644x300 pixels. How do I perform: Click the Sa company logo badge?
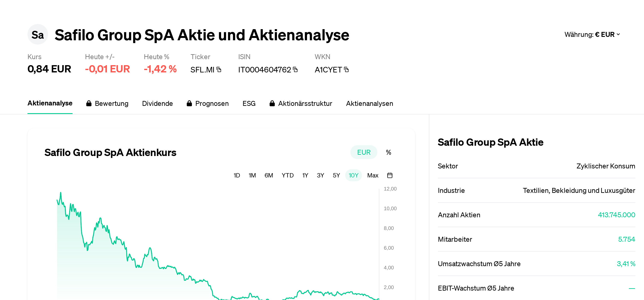(38, 34)
